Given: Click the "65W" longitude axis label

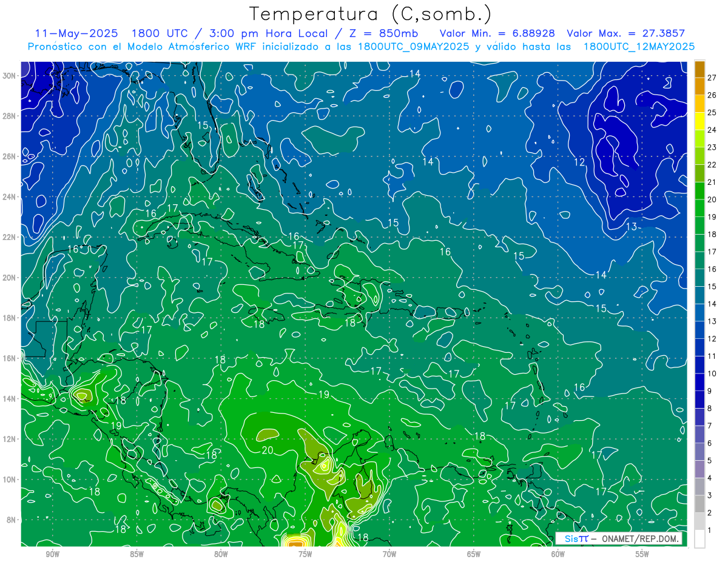Looking at the screenshot, I should point(474,554).
